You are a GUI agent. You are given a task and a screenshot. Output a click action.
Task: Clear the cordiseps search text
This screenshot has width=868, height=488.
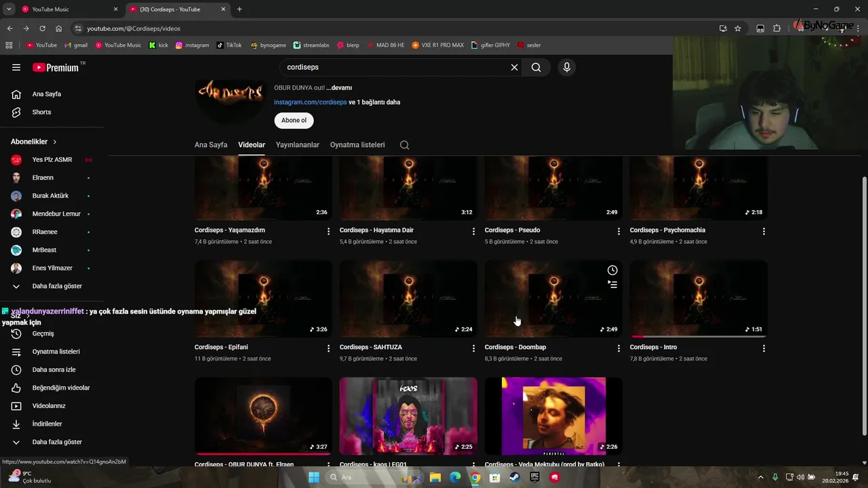tap(514, 67)
